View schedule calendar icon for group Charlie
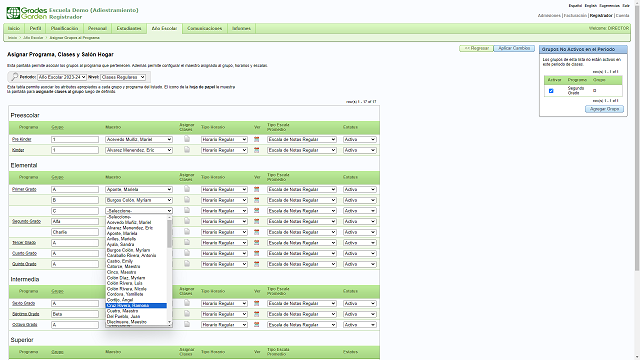The image size is (640, 360). click(x=256, y=232)
